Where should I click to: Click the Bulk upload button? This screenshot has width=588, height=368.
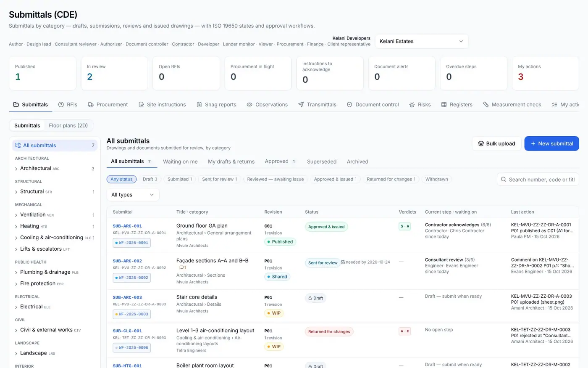point(496,143)
